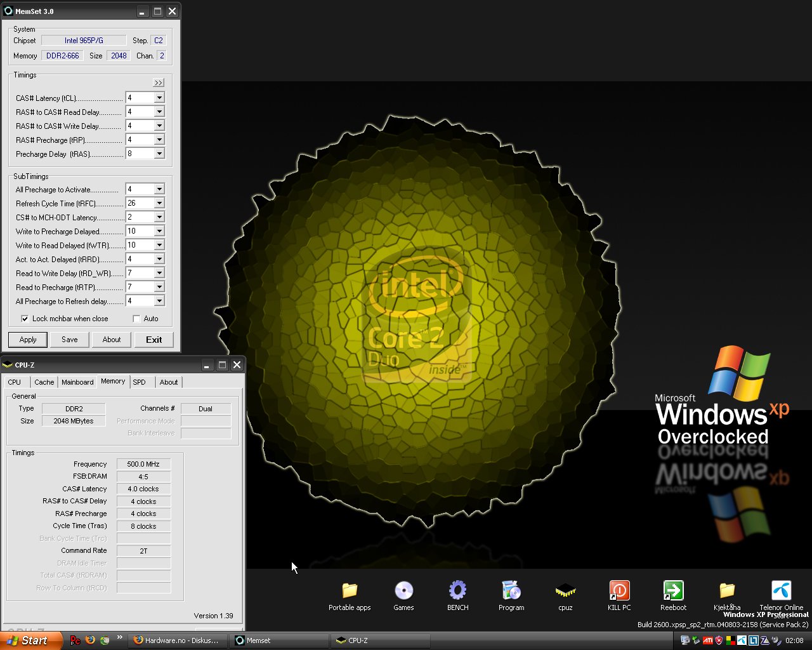Click the KILL PC desktop shortcut
Screen dimensions: 812x650
619,595
